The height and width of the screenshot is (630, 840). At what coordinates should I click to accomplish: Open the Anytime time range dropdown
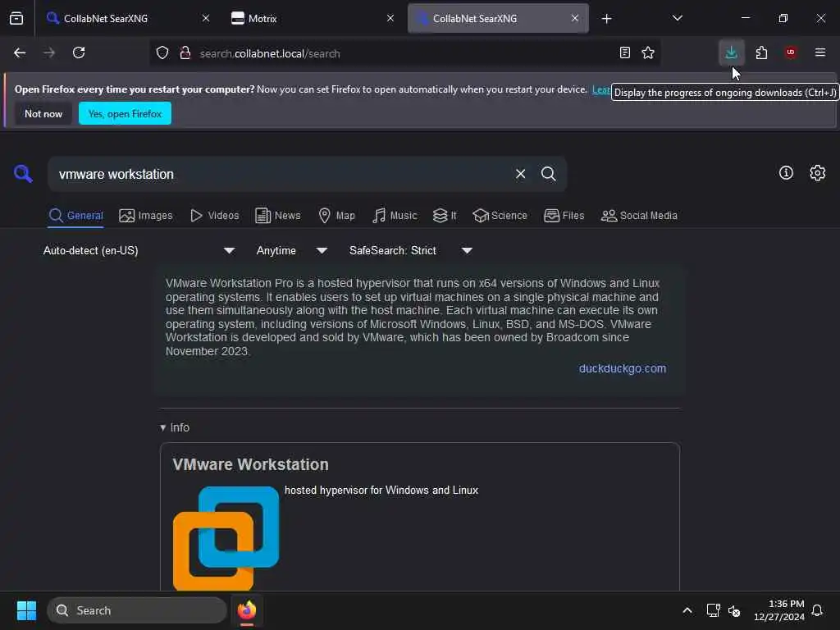292,250
